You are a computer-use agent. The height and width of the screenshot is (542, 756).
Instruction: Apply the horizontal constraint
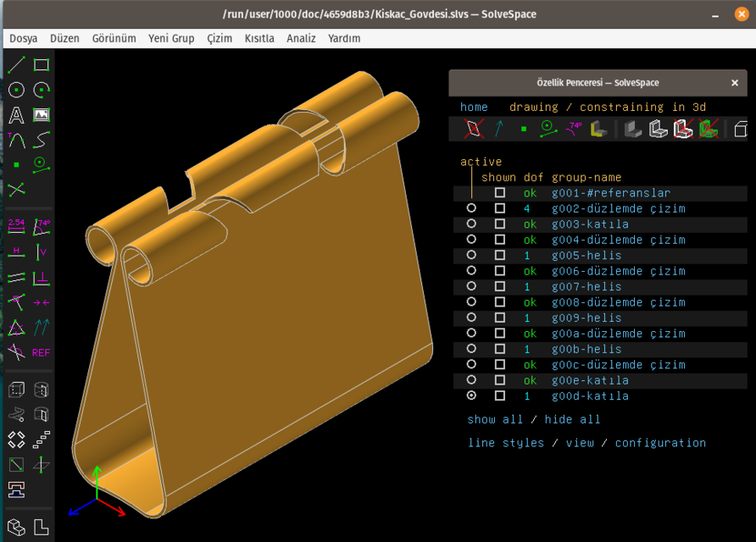pos(15,252)
